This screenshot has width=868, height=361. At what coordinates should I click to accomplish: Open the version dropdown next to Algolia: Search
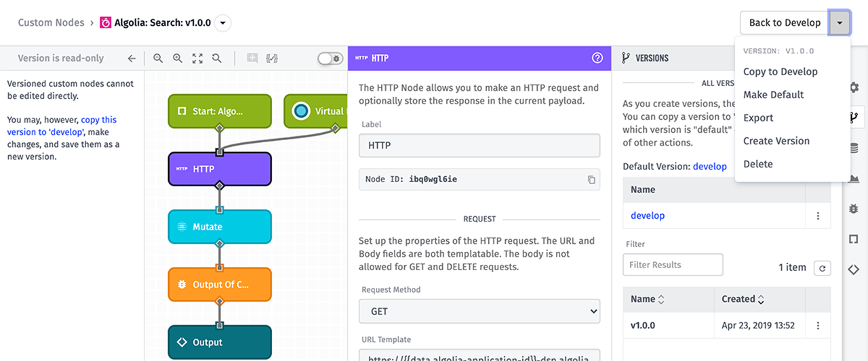(223, 23)
